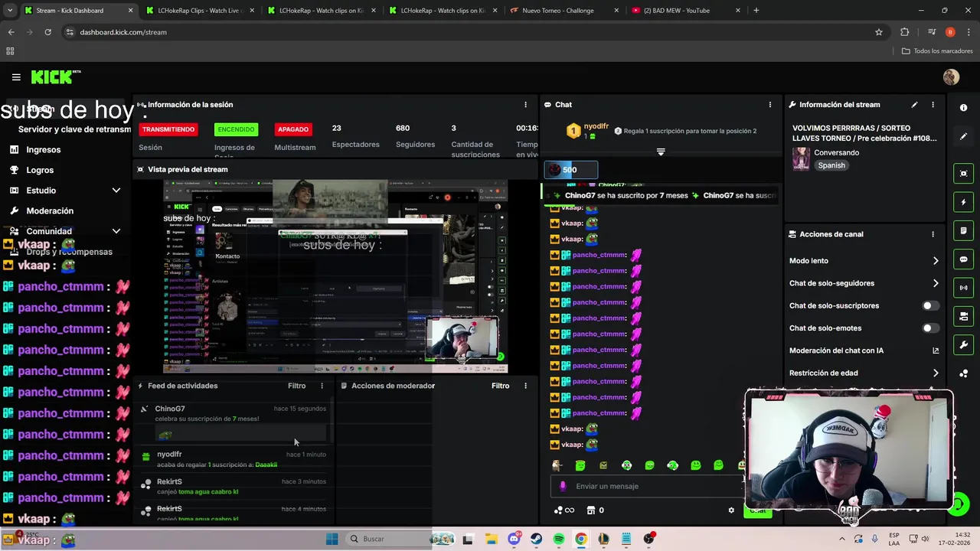Switch to Nuevo Torneo - Challonge tab
The height and width of the screenshot is (551, 980).
click(x=563, y=11)
